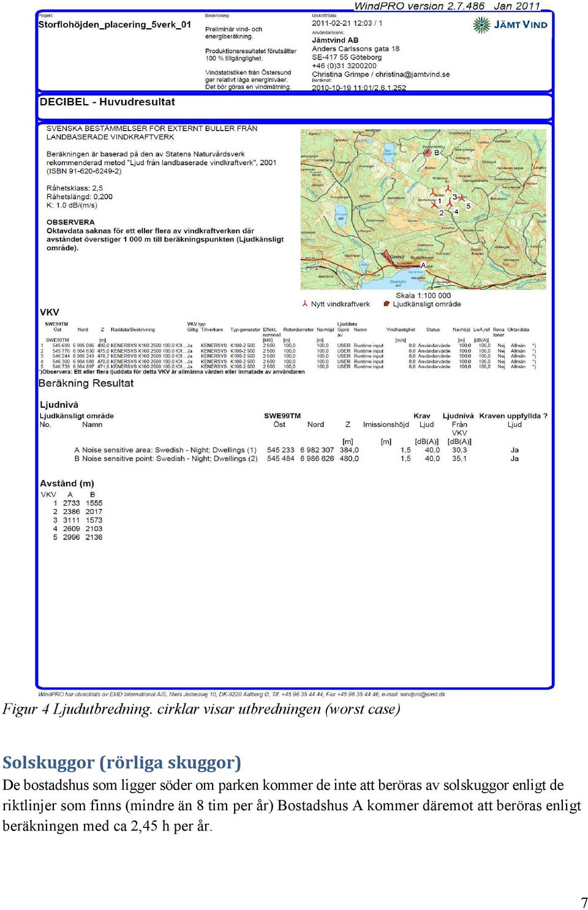
Task: Click the red turbine symbol beside 'Nytt vindkraftverk'
Action: tap(305, 304)
